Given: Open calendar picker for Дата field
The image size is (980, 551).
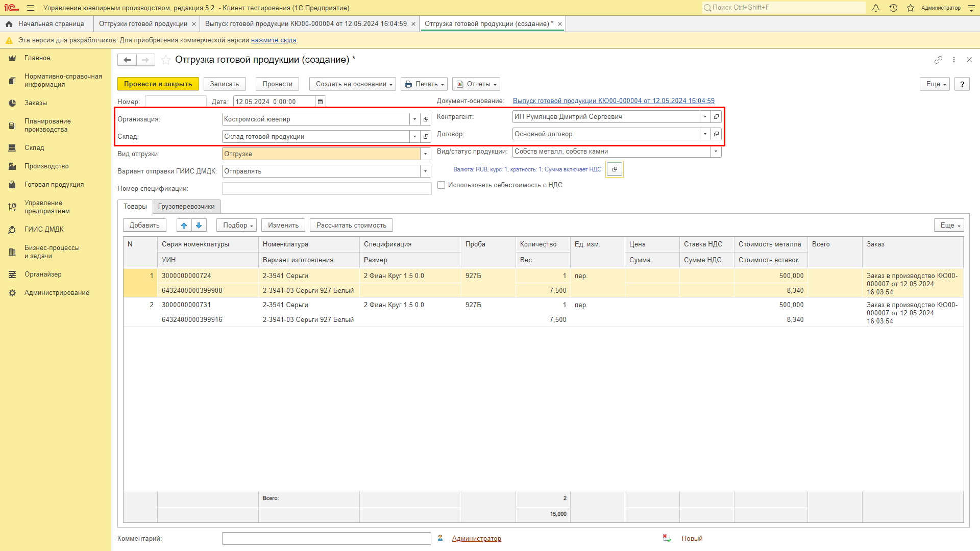Looking at the screenshot, I should pyautogui.click(x=321, y=102).
